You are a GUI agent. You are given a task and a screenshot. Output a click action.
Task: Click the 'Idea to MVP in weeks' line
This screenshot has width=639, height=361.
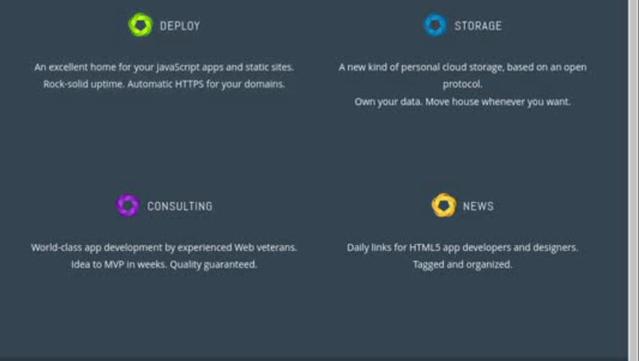[x=119, y=264]
